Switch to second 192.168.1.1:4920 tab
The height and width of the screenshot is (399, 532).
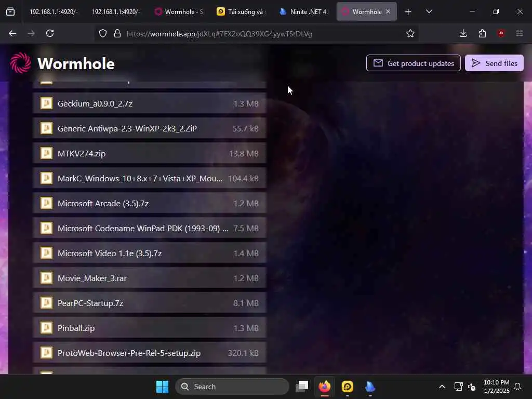(x=116, y=12)
